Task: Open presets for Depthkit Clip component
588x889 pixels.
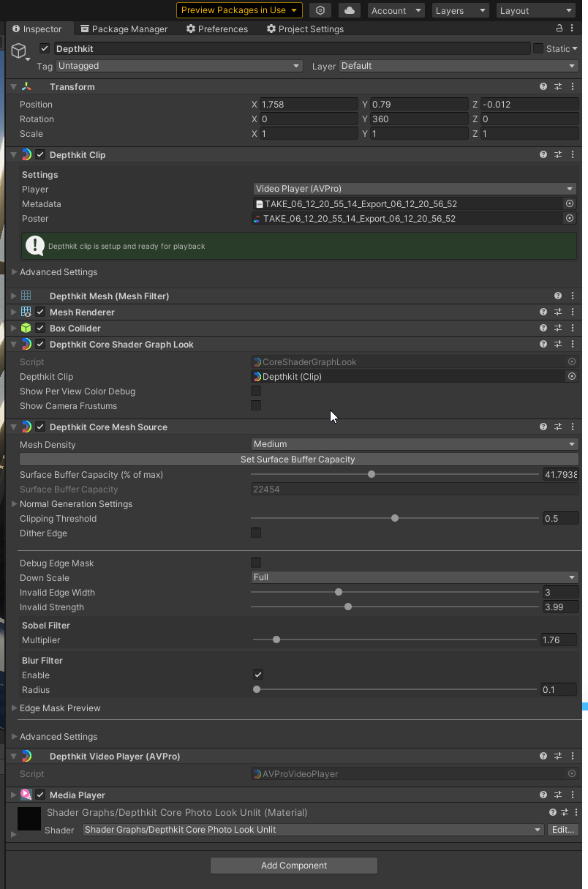Action: [x=558, y=155]
